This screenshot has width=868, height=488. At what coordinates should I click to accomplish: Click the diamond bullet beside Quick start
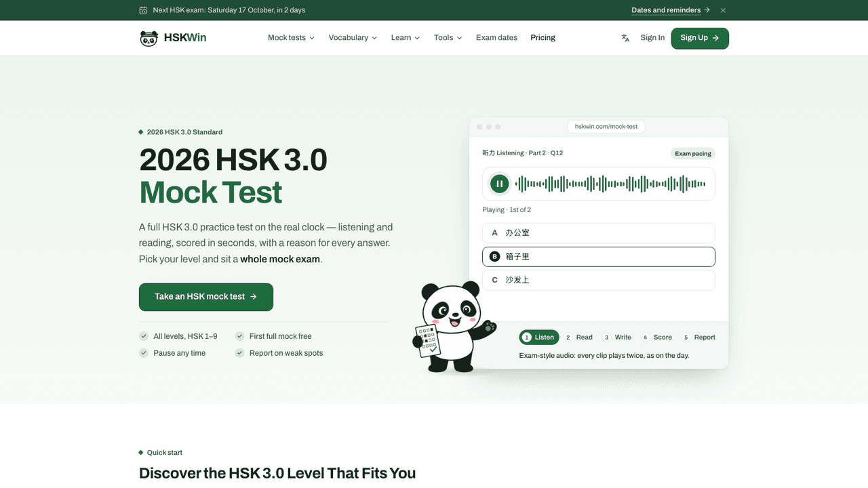tap(141, 453)
